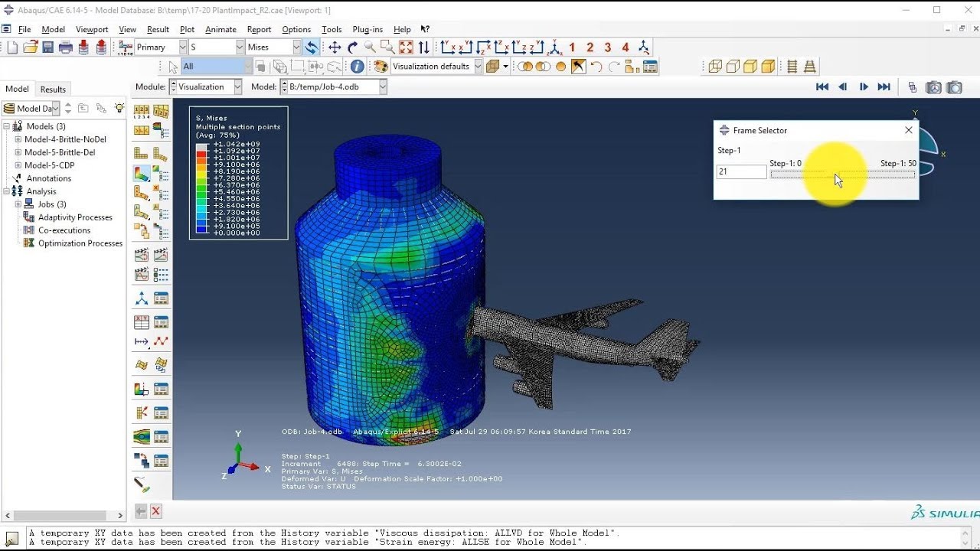Toggle shaded render style

point(768,67)
